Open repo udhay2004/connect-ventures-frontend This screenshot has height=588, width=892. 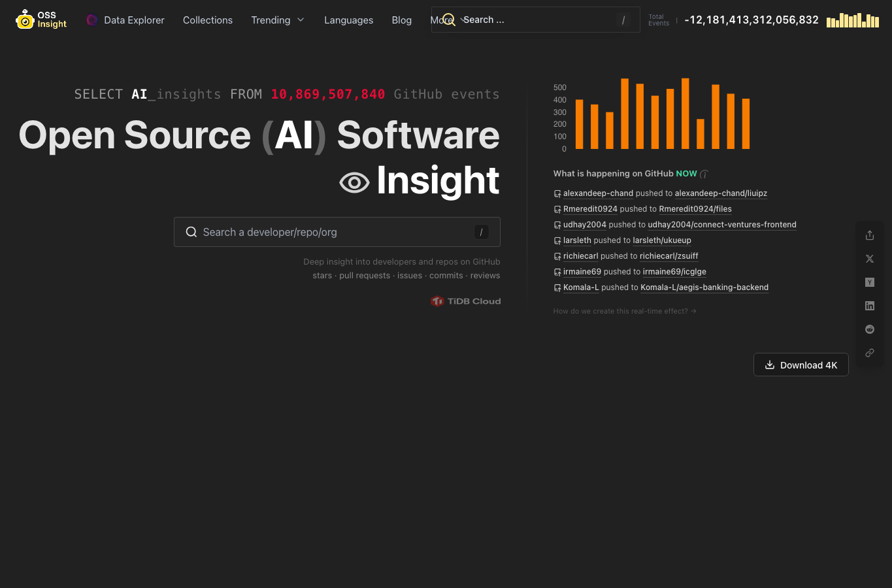(722, 225)
